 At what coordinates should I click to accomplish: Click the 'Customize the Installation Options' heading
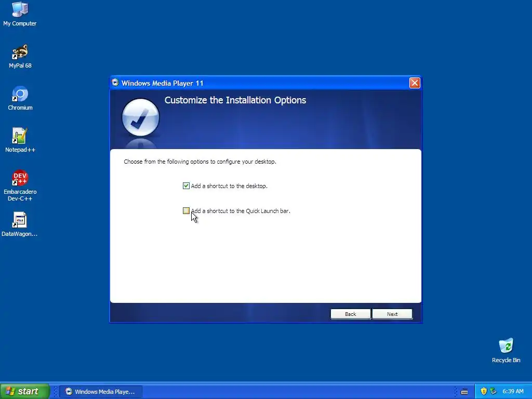[235, 100]
